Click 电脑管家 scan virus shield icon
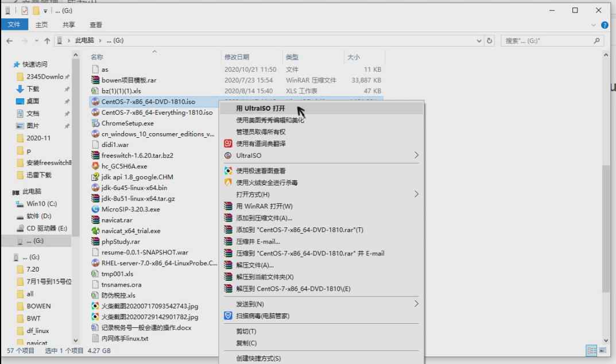Screen dimensions: 616x364 point(228,316)
